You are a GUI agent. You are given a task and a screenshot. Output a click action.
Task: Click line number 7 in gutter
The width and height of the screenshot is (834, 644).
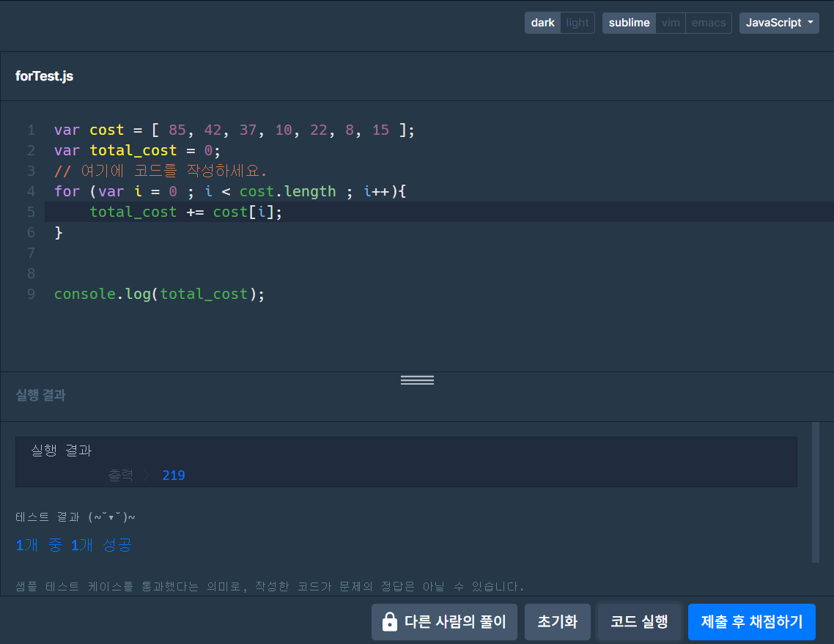(32, 253)
